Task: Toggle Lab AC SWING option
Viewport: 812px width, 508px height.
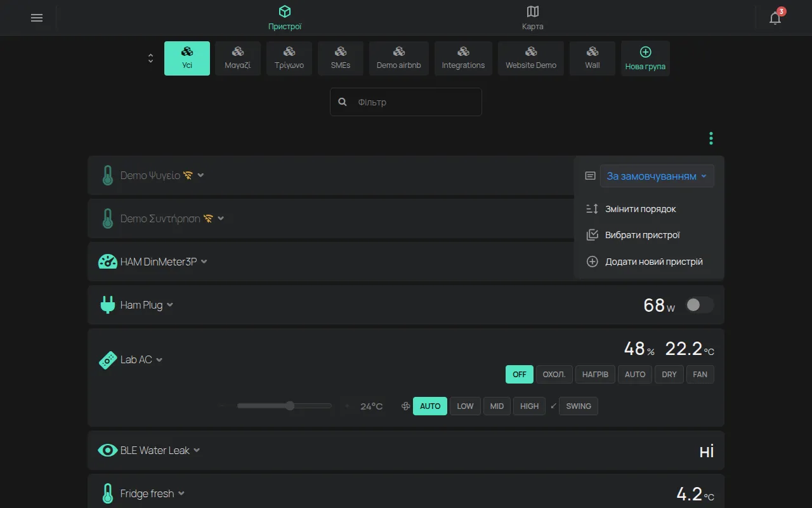Action: (578, 406)
